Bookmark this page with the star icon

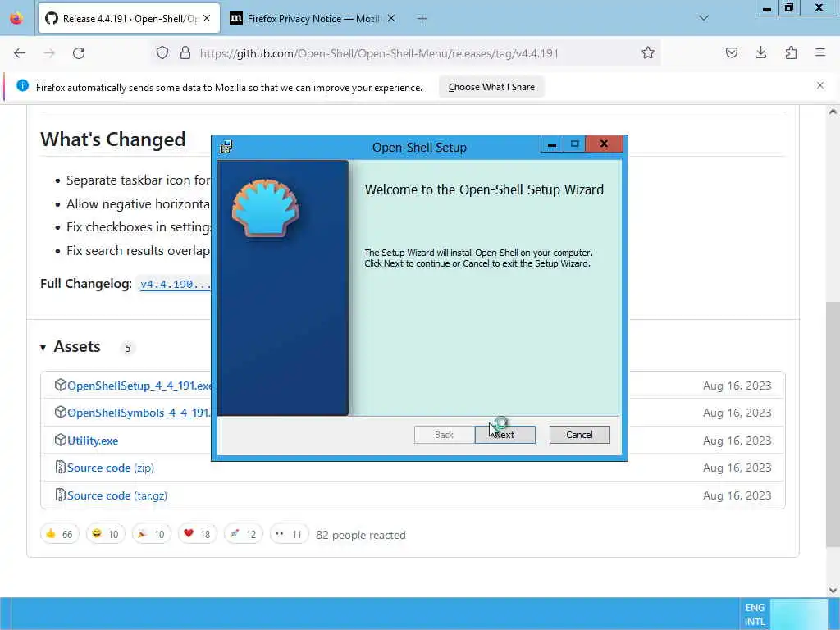[648, 52]
